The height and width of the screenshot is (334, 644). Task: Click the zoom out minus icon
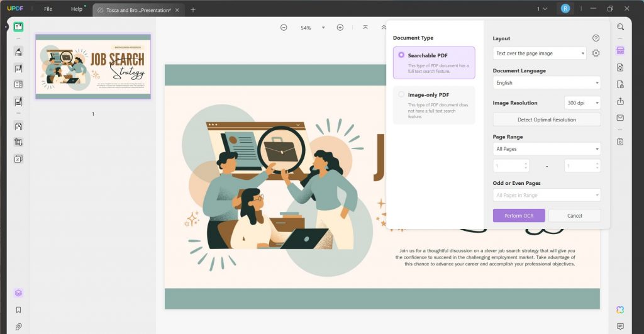(x=284, y=28)
